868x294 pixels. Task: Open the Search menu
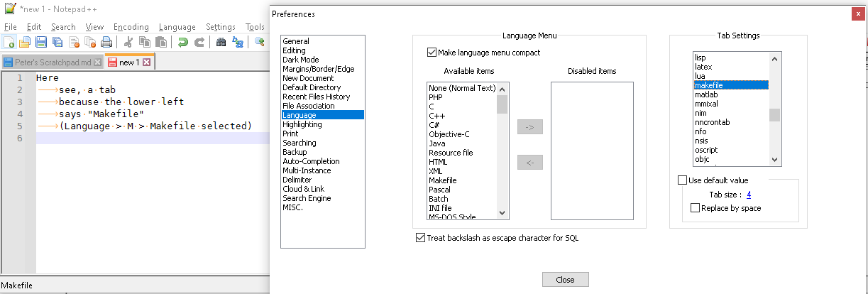[x=63, y=27]
